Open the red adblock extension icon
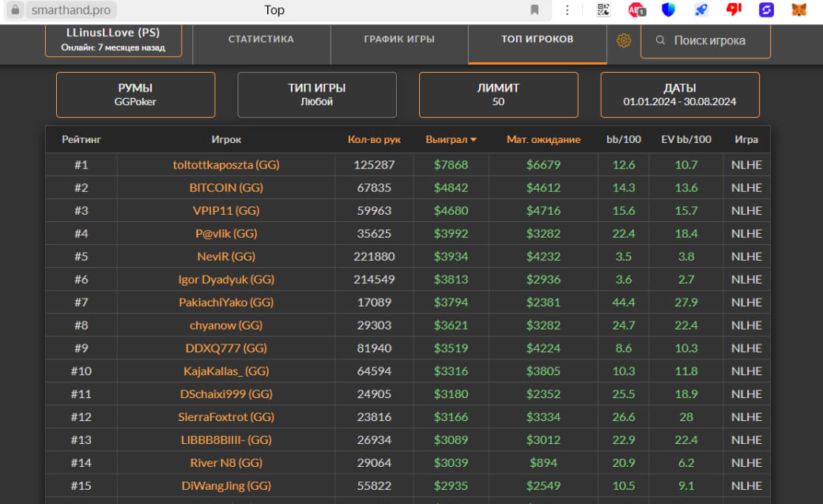The height and width of the screenshot is (504, 823). 636,10
